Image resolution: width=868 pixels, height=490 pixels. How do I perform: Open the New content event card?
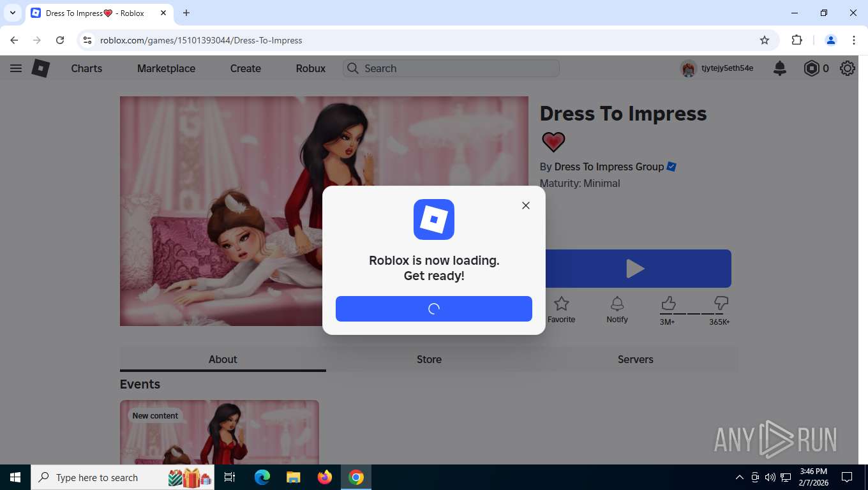220,432
